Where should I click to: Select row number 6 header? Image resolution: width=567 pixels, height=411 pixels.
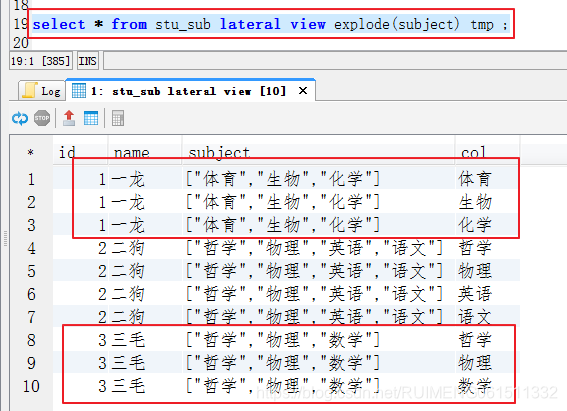click(31, 294)
